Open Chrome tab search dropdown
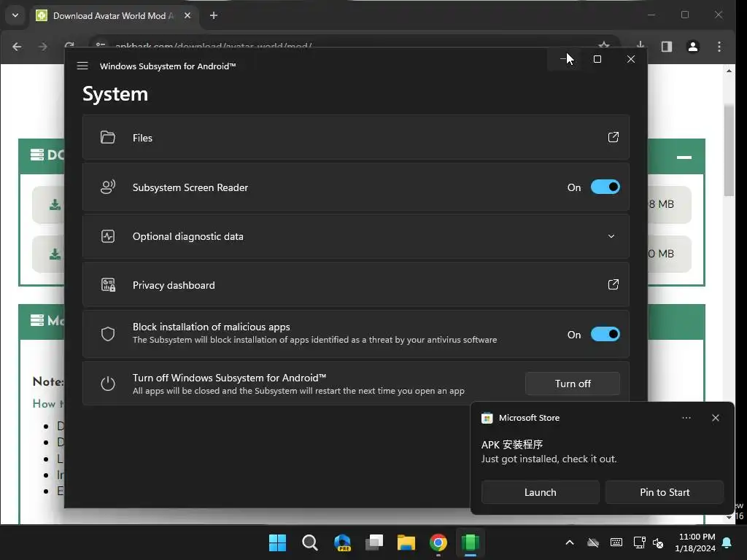This screenshot has width=747, height=560. coord(15,16)
